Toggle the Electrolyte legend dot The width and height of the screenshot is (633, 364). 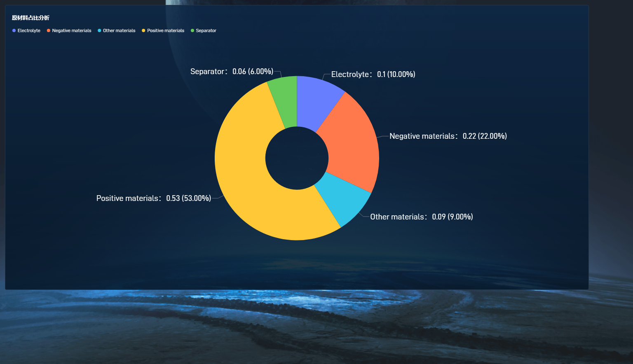[14, 30]
